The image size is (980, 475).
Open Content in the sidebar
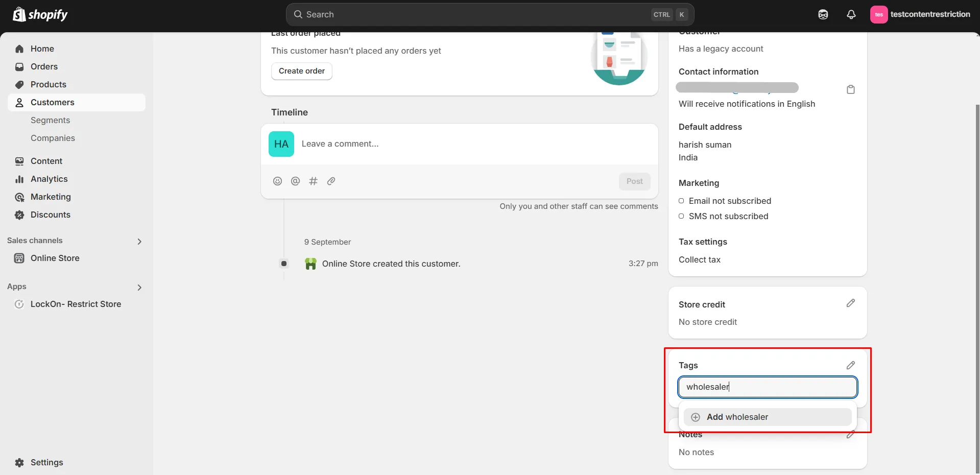[77, 161]
